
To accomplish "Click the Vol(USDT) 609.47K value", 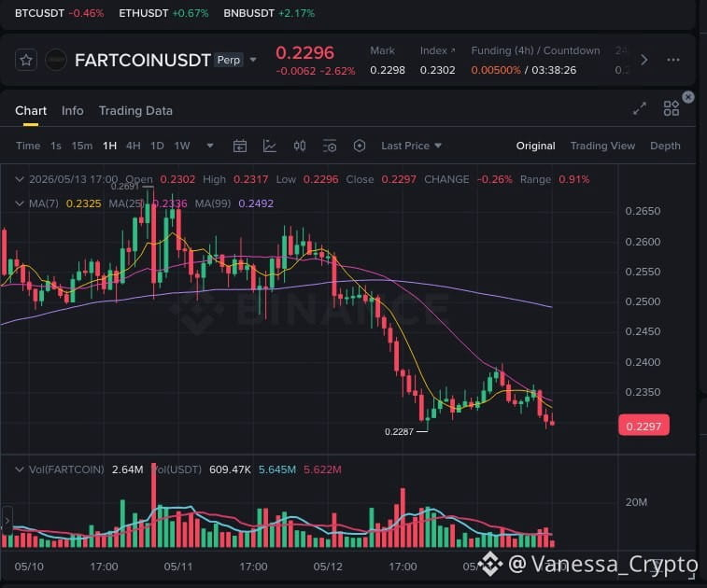I will click(230, 469).
